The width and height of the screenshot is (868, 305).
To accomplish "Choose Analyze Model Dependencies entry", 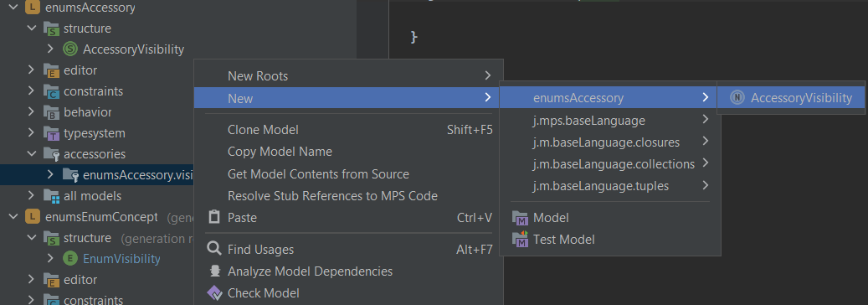I will pos(348,271).
